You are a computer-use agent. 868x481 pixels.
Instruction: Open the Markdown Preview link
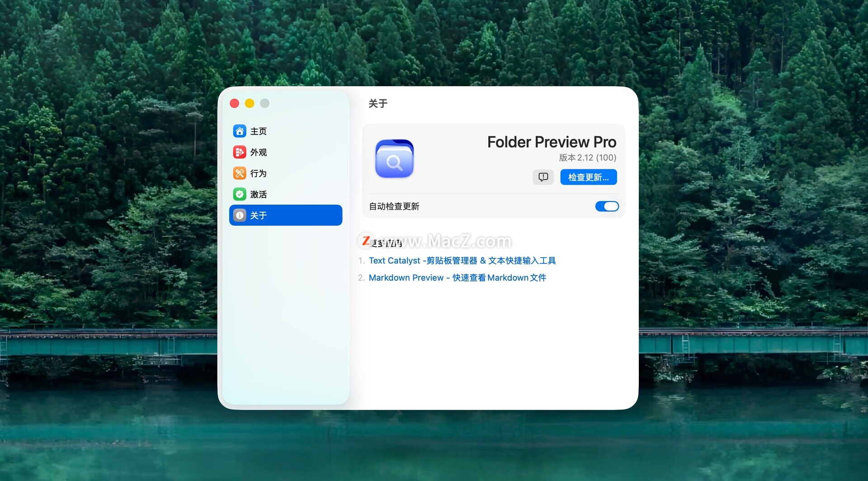458,278
